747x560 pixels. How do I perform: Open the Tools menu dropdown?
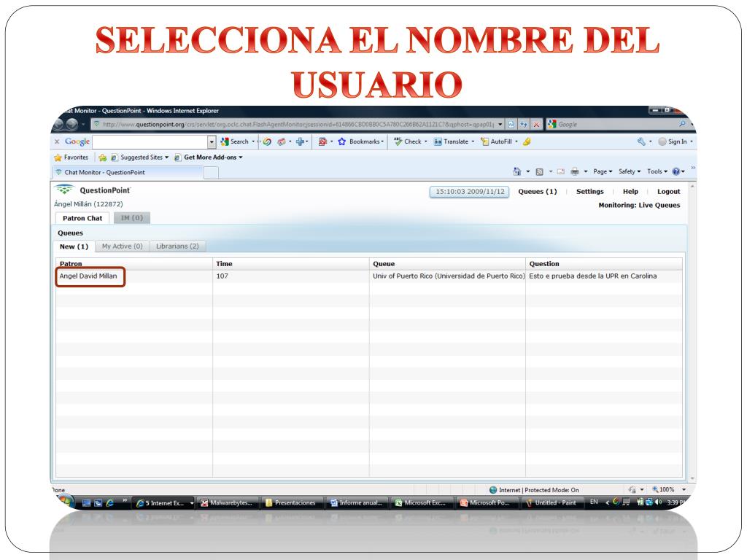657,171
